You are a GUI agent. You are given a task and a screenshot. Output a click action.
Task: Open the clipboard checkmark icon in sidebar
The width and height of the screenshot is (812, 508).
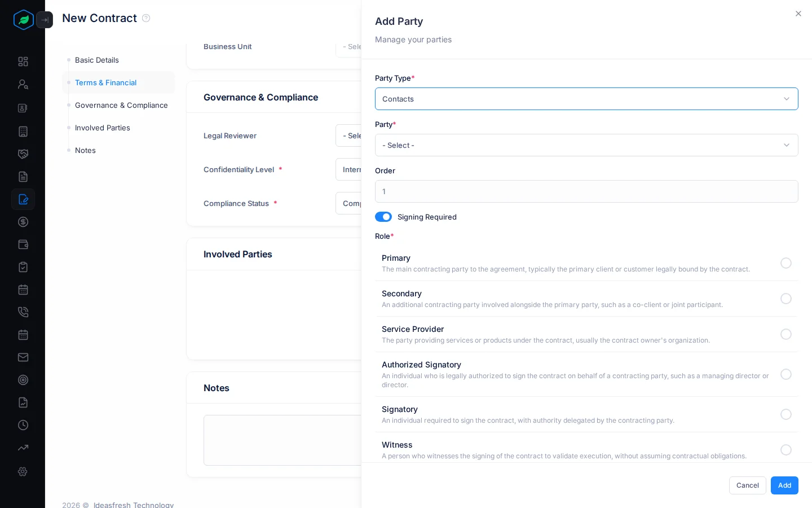click(x=23, y=267)
